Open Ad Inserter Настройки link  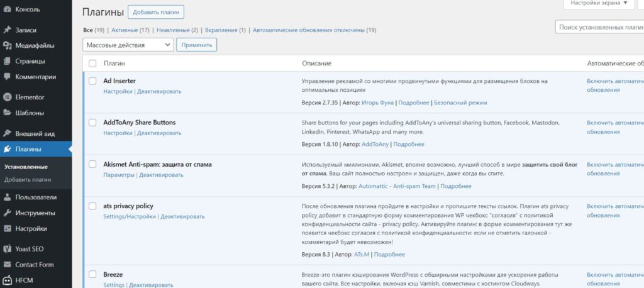pos(118,91)
